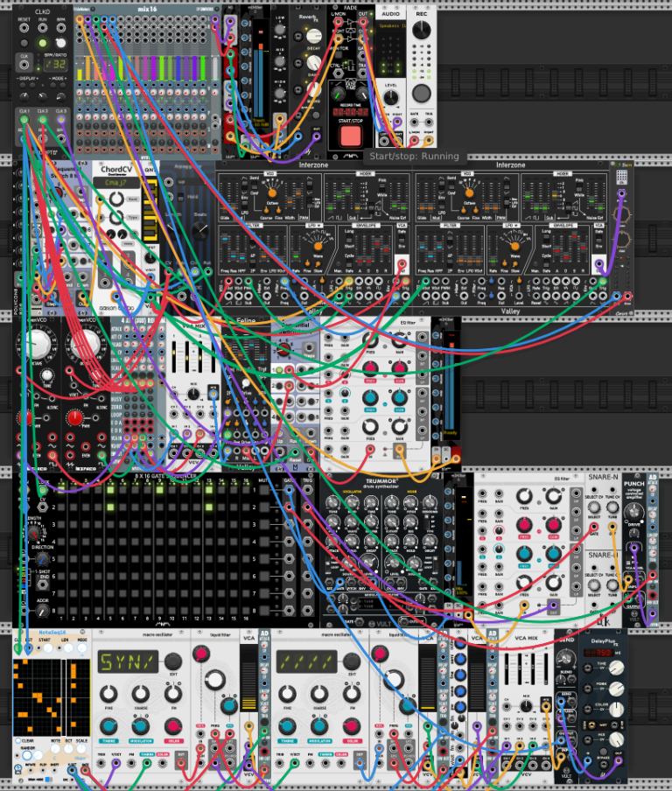Click the large round record button on REC
The width and height of the screenshot is (672, 791).
click(x=421, y=94)
